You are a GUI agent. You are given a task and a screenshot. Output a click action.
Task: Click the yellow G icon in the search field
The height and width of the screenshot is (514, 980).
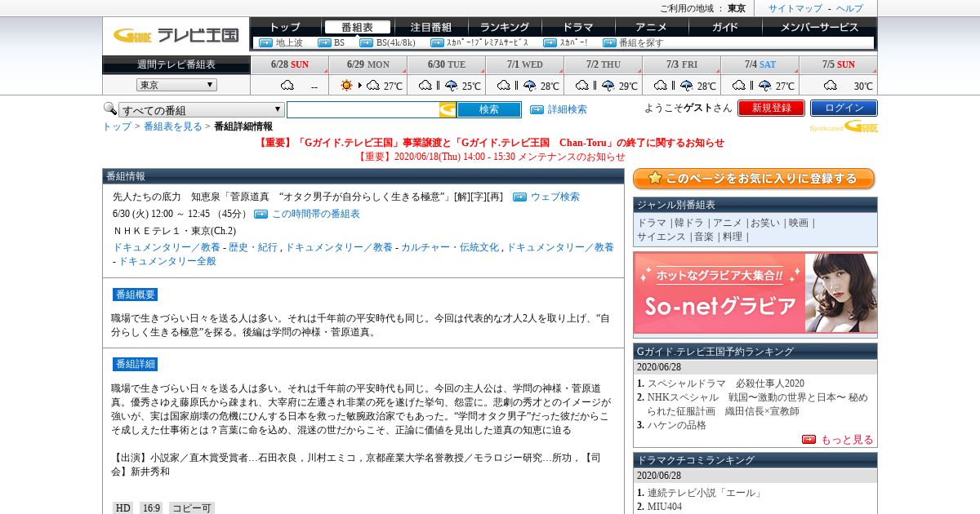tap(448, 109)
